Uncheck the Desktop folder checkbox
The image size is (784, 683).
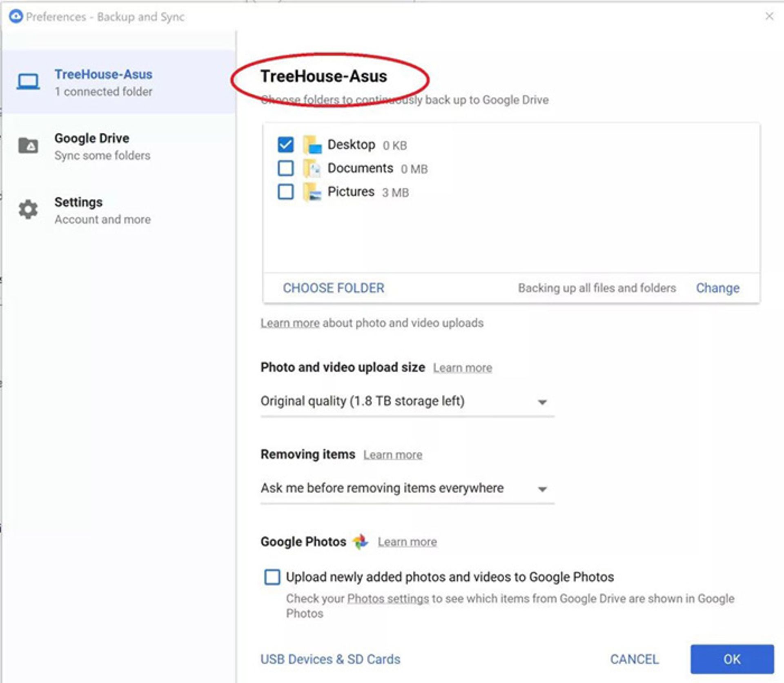[x=285, y=145]
